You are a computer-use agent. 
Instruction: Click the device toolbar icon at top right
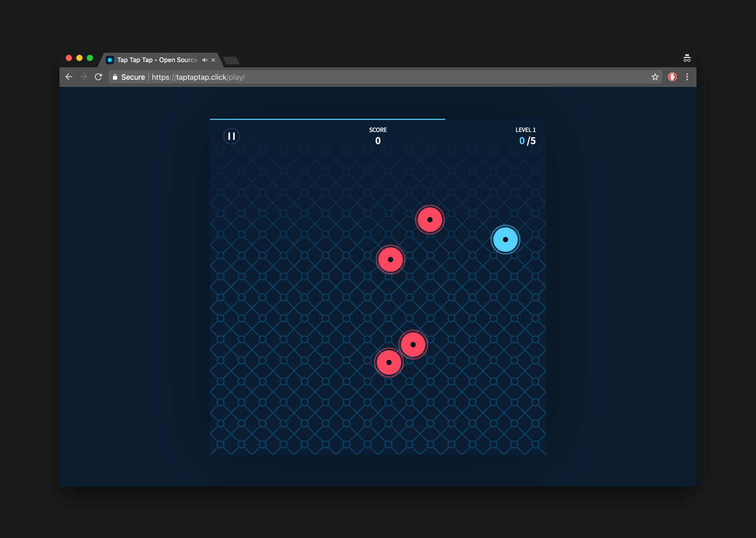coord(687,58)
